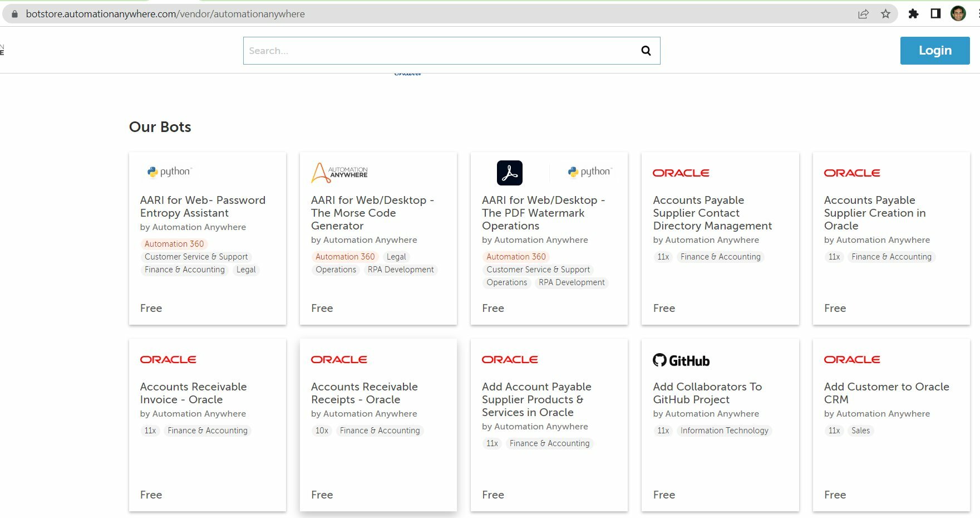Click Oracle logo on Supplier Contact Directory card
Screen dimensions: 980x518
click(681, 173)
